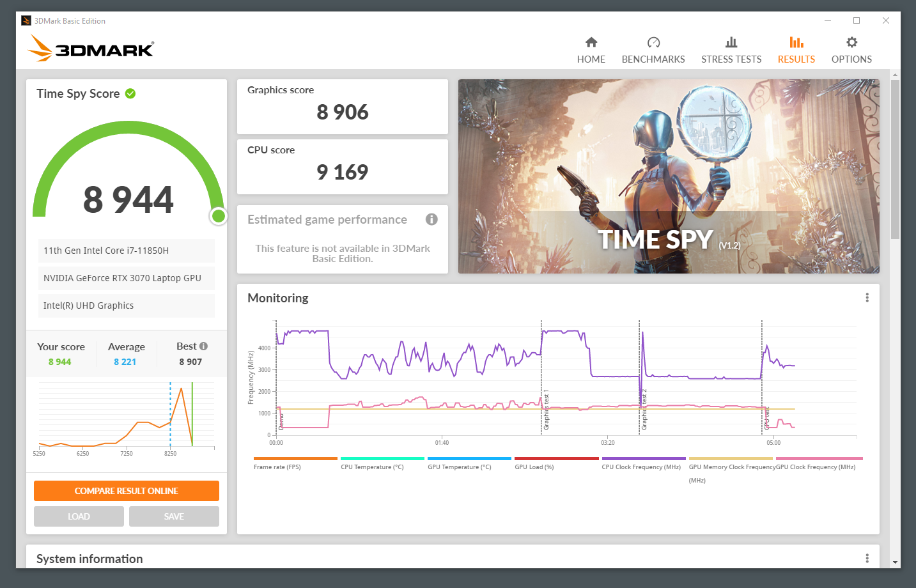Maximize the 3DMark window

tap(857, 20)
